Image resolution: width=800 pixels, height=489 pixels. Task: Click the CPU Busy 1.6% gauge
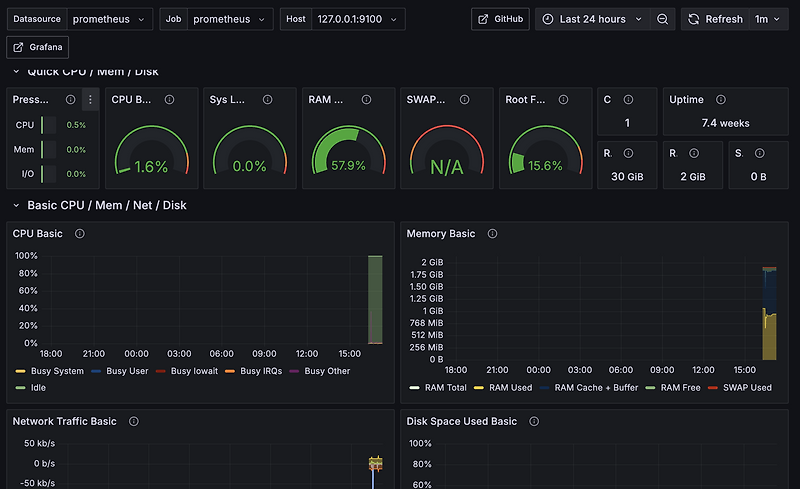(152, 151)
